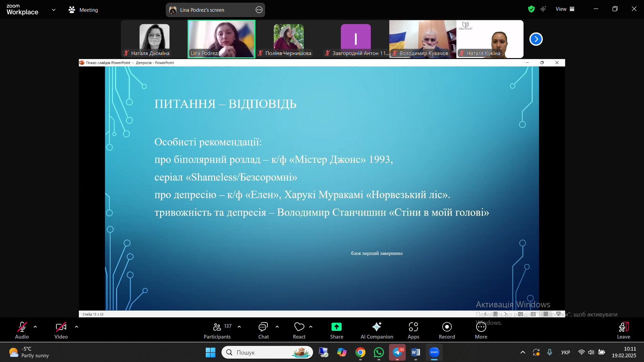
Task: Leave the meeting
Action: (x=624, y=330)
